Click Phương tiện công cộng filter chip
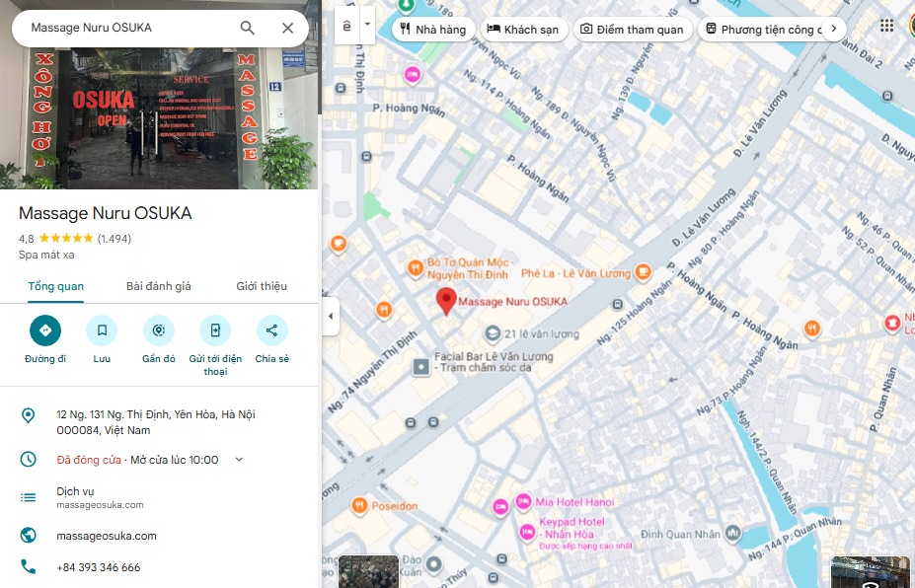 763,30
